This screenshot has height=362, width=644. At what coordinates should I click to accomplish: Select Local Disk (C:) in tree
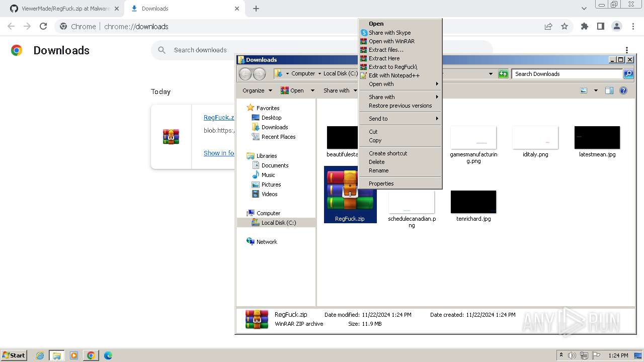(x=278, y=223)
